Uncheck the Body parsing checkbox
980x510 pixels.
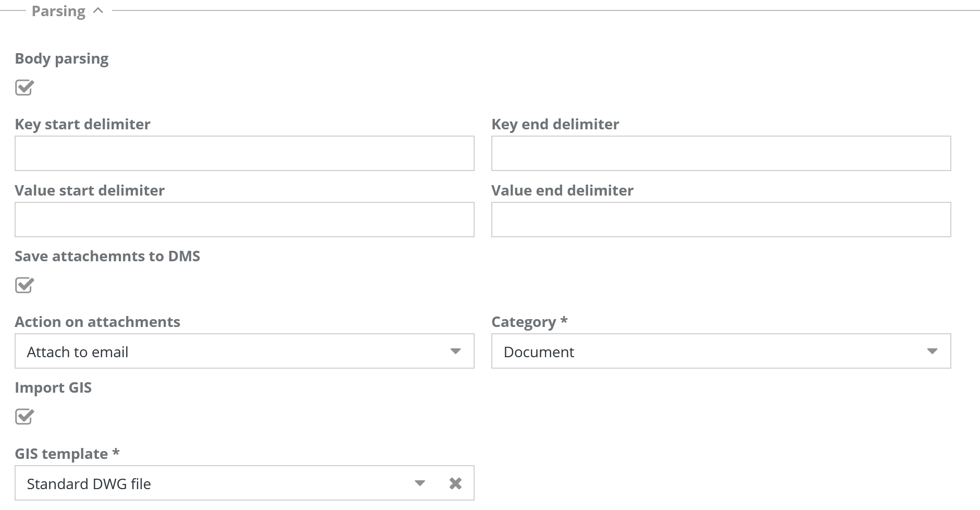click(24, 88)
